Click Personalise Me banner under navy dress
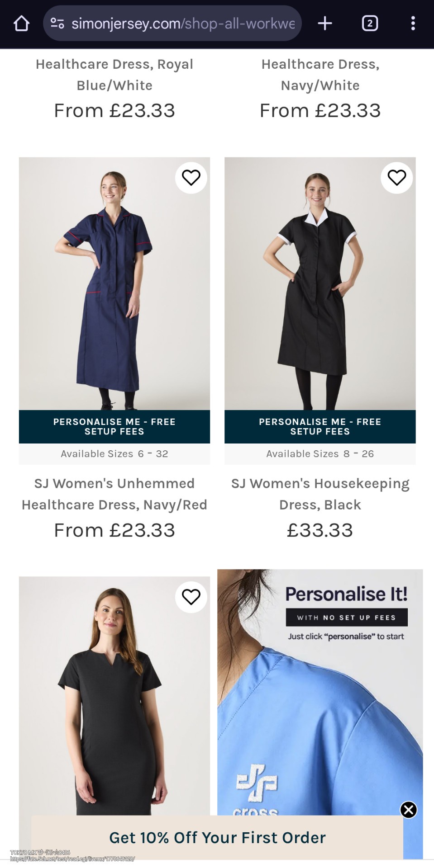Viewport: 434px width, 868px height. click(114, 427)
